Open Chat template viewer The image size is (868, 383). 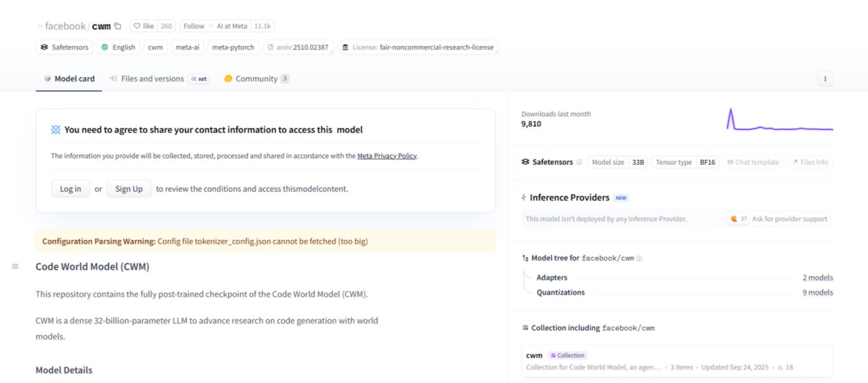(x=751, y=163)
